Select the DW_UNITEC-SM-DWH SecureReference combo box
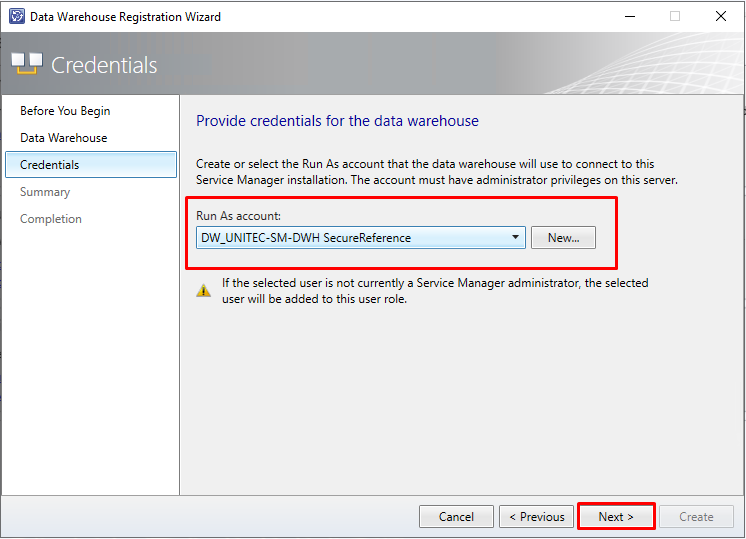 point(361,237)
